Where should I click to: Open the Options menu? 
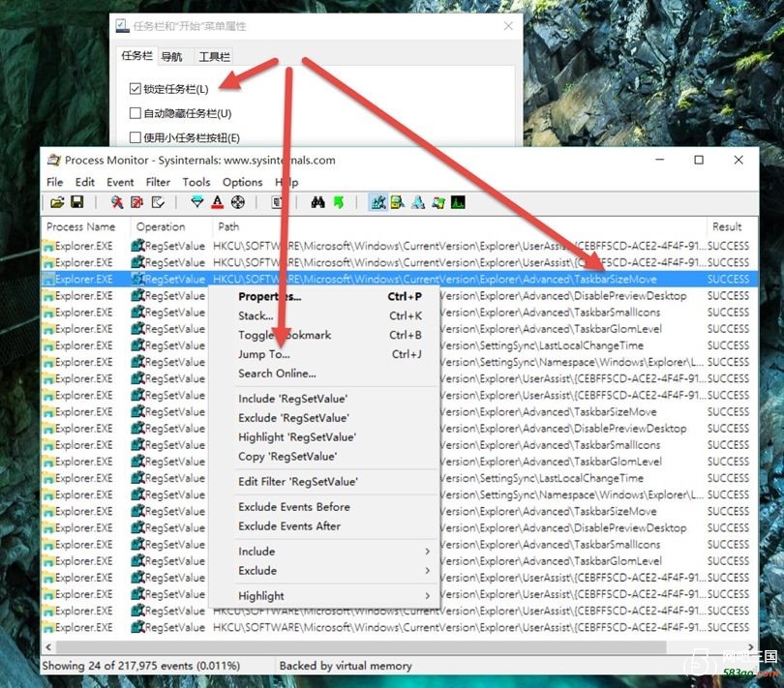tap(243, 182)
